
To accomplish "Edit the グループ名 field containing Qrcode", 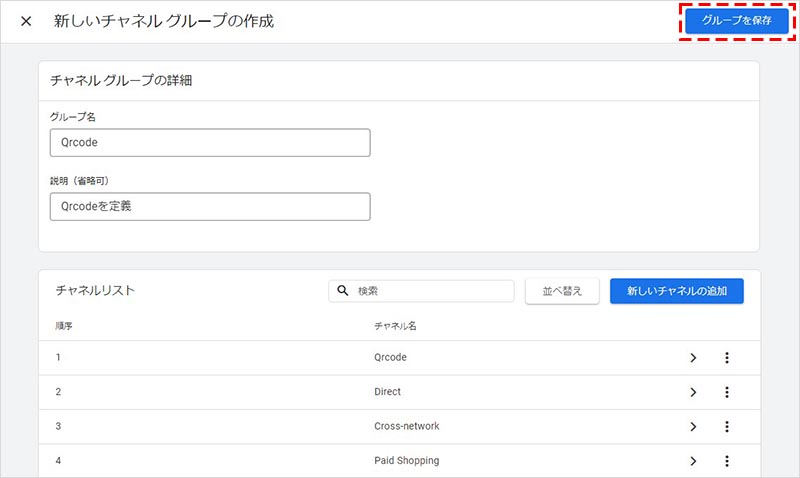I will pos(210,142).
